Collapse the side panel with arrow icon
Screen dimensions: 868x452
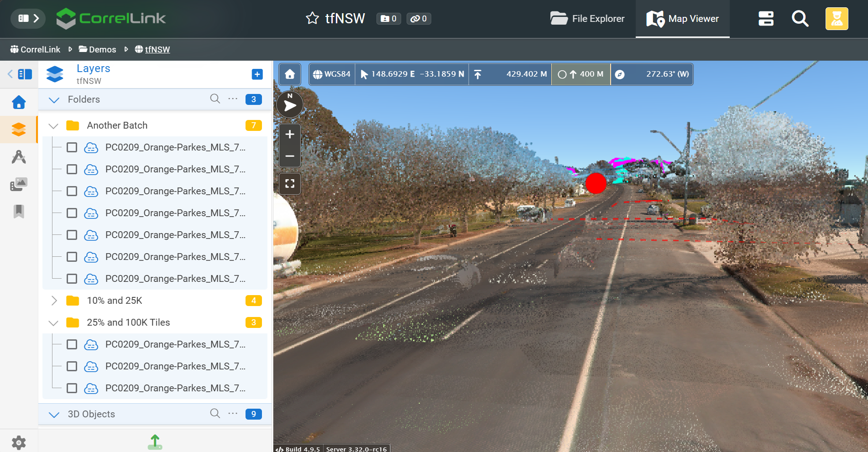click(20, 74)
